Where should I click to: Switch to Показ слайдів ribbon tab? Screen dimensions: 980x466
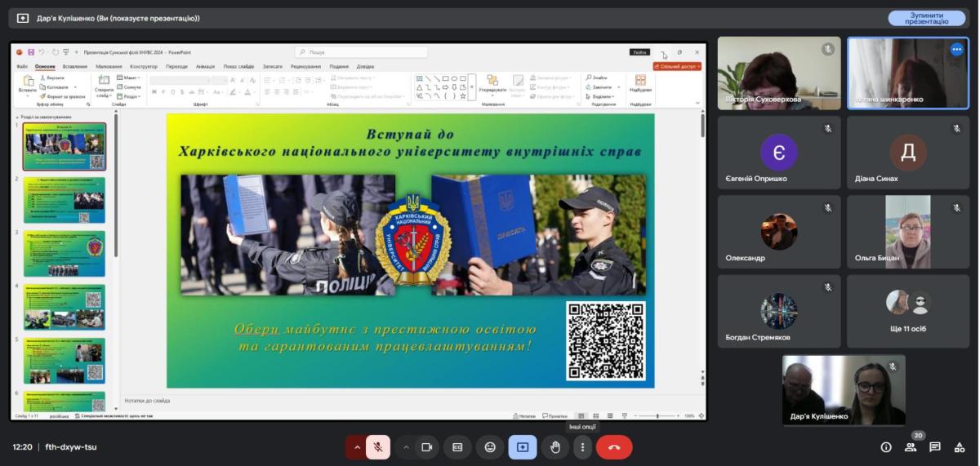(238, 66)
